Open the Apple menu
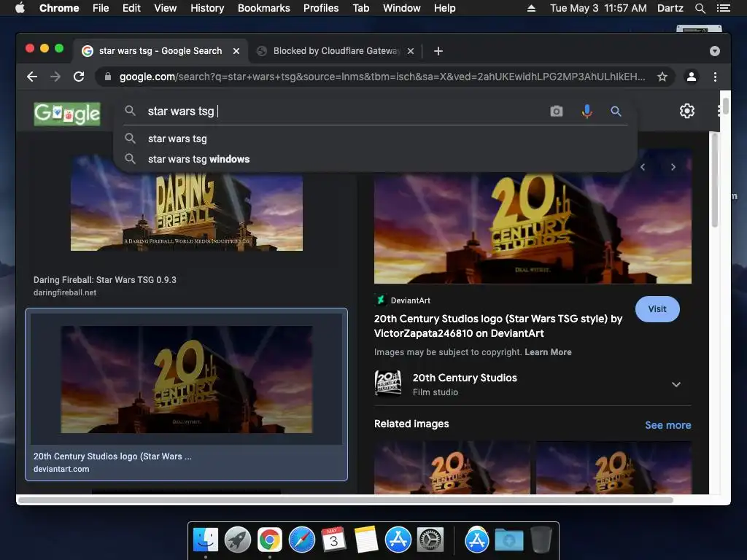The height and width of the screenshot is (560, 747). (x=20, y=8)
